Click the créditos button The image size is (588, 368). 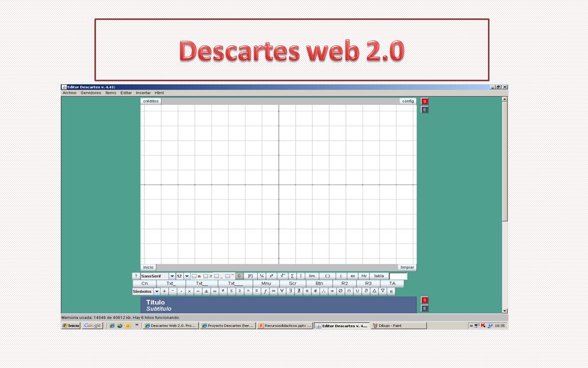151,101
